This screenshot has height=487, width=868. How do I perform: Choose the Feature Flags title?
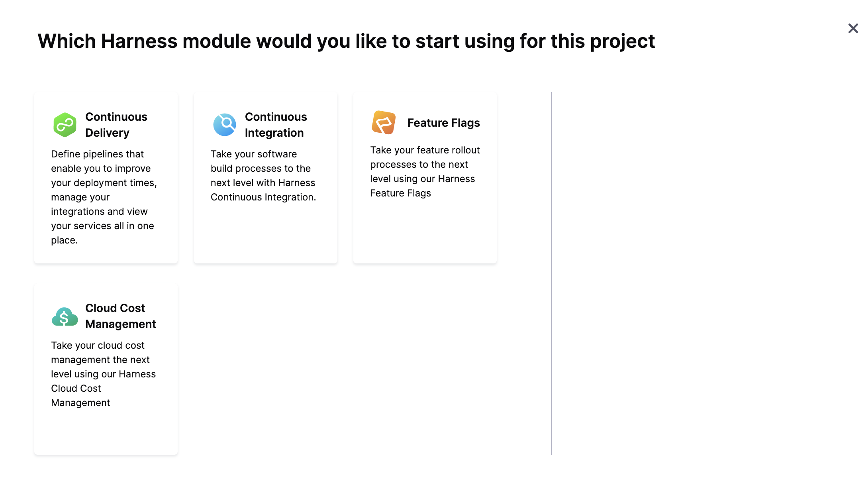pos(443,123)
